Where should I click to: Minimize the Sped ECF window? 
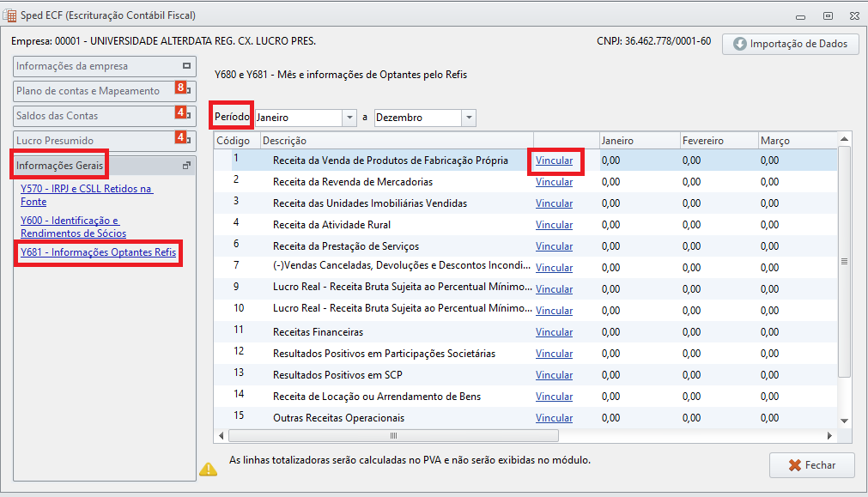[x=800, y=16]
